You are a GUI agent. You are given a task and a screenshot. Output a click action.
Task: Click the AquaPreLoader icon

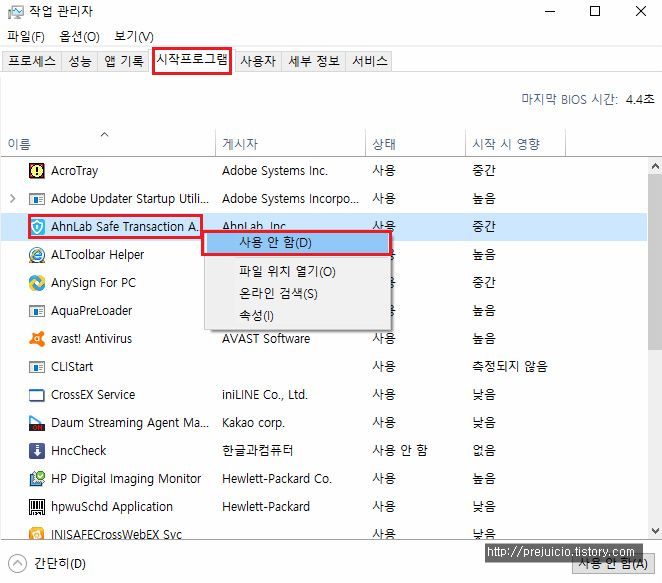pyautogui.click(x=37, y=311)
